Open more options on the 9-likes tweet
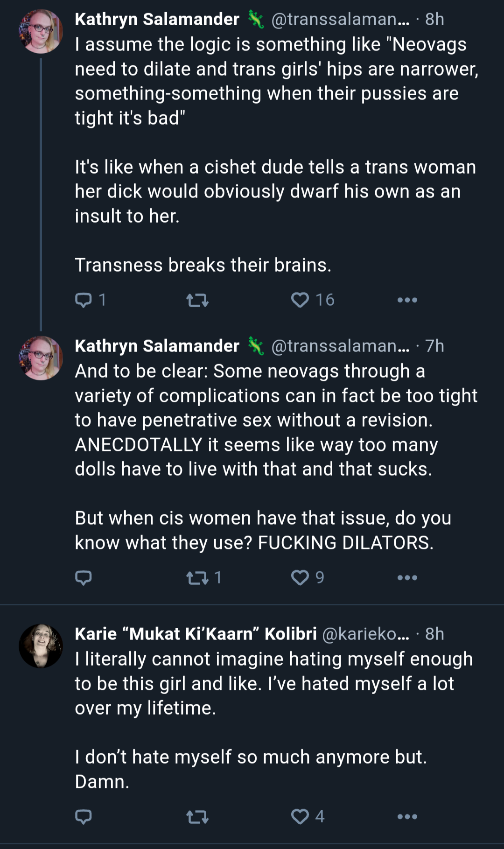The width and height of the screenshot is (504, 849). pyautogui.click(x=407, y=578)
